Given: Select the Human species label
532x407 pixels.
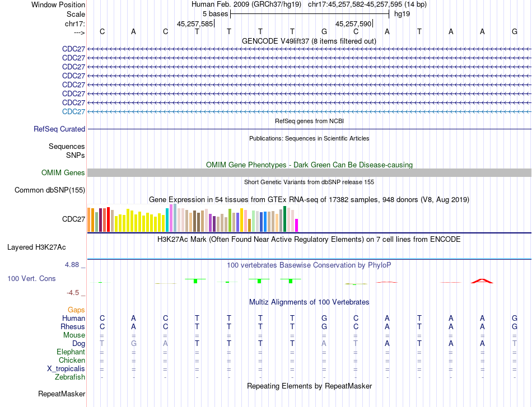Looking at the screenshot, I should click(x=73, y=318).
